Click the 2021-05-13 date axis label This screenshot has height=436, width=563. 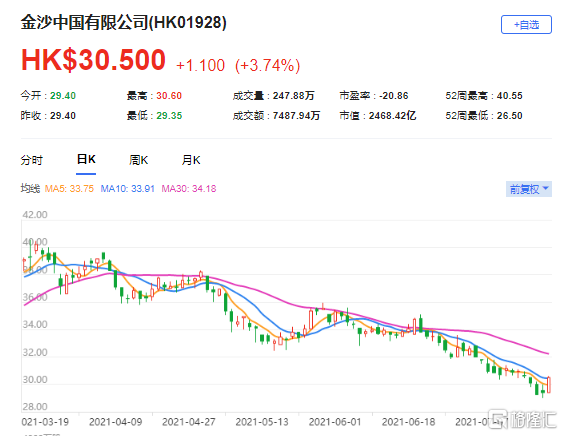(262, 422)
